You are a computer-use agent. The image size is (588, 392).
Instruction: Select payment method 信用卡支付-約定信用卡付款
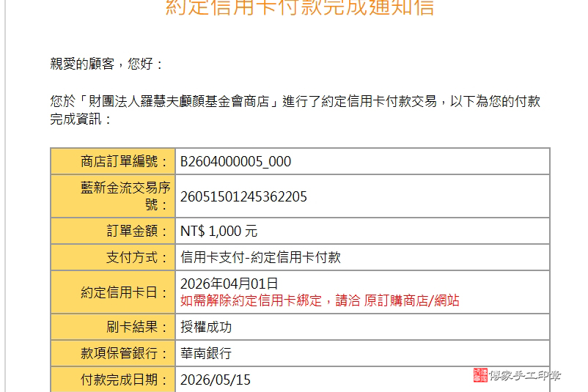(260, 257)
